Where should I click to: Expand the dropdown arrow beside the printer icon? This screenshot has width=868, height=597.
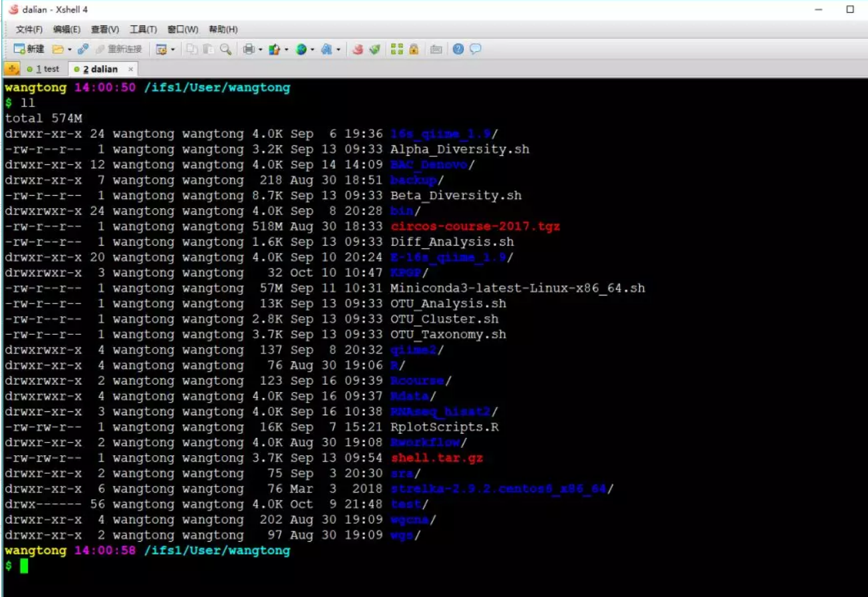pos(260,49)
